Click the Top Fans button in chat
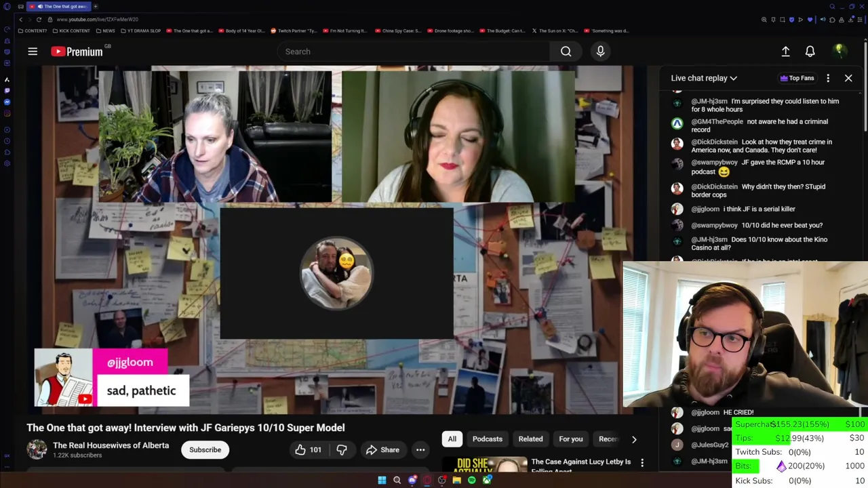The height and width of the screenshot is (488, 868). [797, 78]
